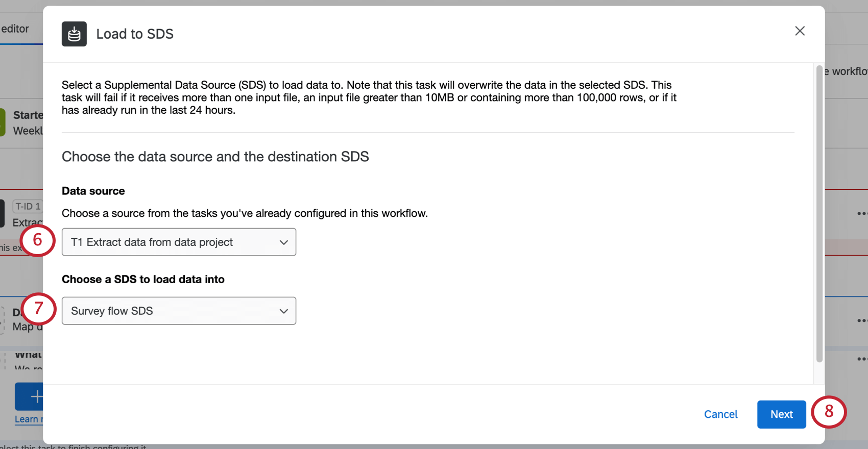
Task: Switch to the editor tab behind the dialog
Action: point(15,29)
